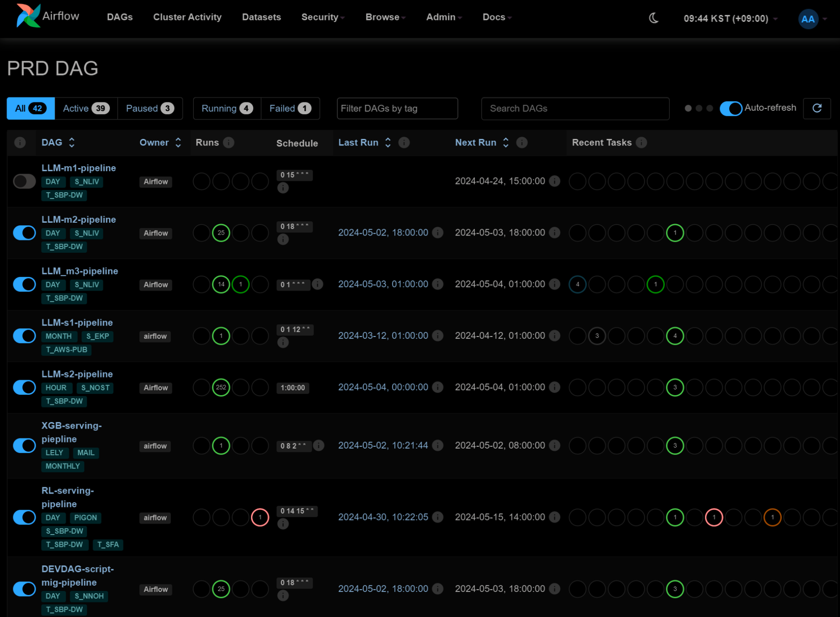Select the Paused 3 filter tab
840x617 pixels.
pos(150,108)
